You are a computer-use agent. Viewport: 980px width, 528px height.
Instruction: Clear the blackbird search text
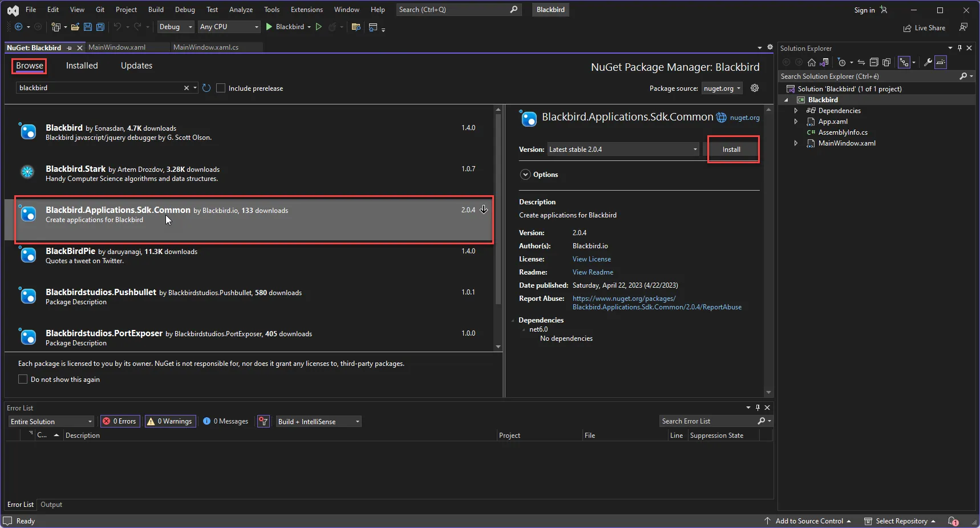click(x=186, y=88)
